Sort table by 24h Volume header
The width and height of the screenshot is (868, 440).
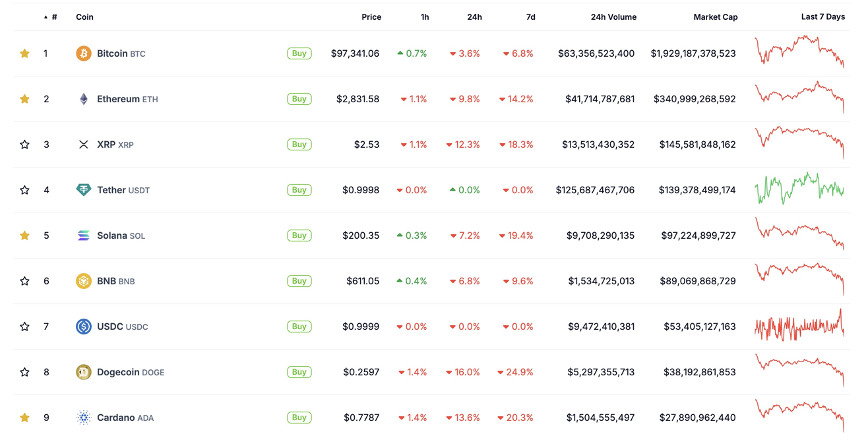coord(613,17)
